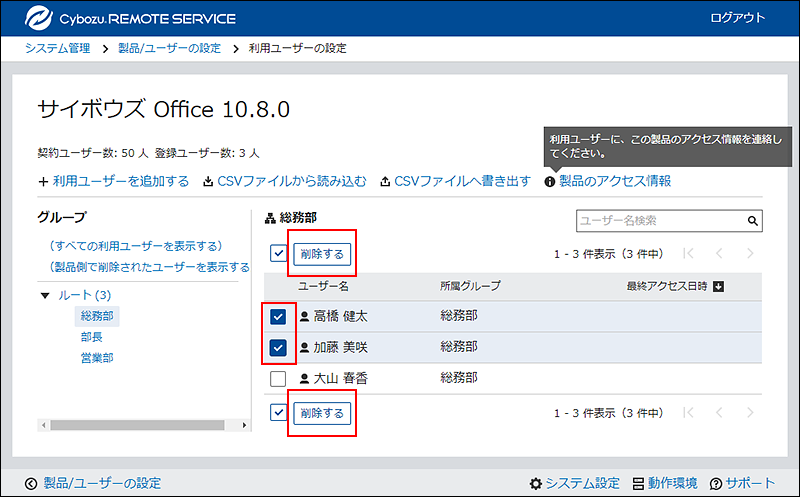Click the gear icon for システム設定
This screenshot has height=497, width=800.
[x=536, y=483]
